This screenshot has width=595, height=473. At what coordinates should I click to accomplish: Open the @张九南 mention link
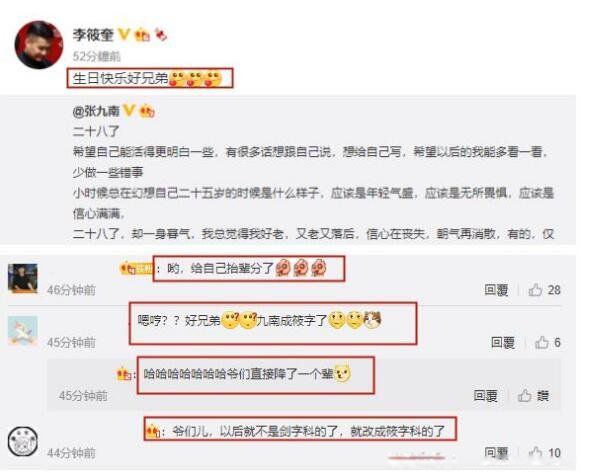coord(96,111)
